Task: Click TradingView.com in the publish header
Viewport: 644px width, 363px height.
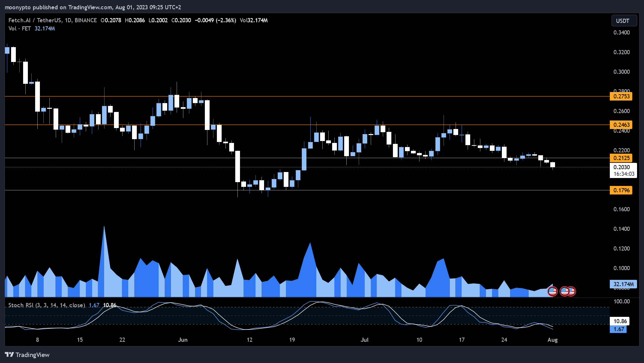Action: [x=90, y=7]
